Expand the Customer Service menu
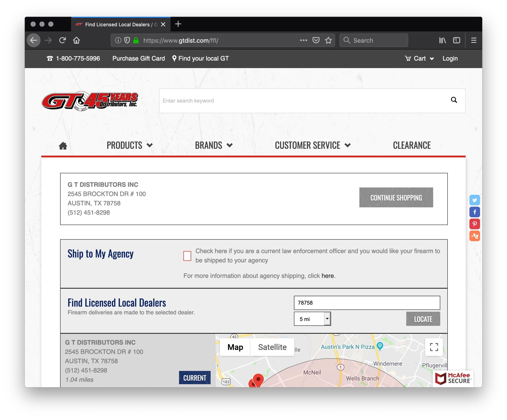The height and width of the screenshot is (420, 507). click(x=313, y=145)
